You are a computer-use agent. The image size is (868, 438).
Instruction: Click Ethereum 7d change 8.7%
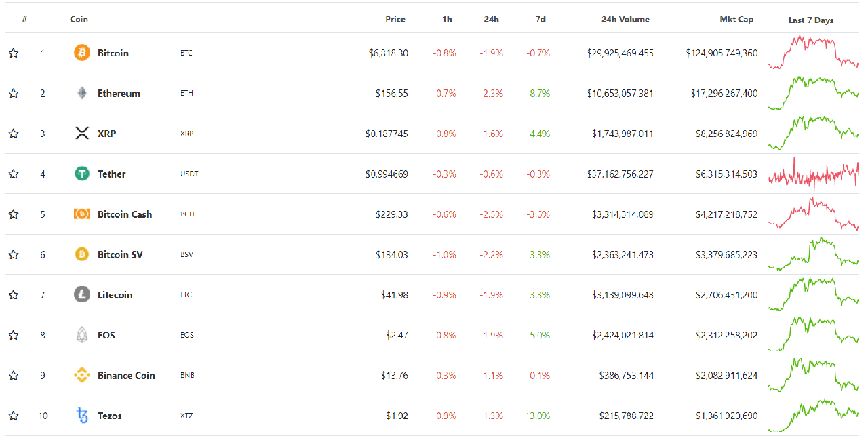click(x=540, y=93)
